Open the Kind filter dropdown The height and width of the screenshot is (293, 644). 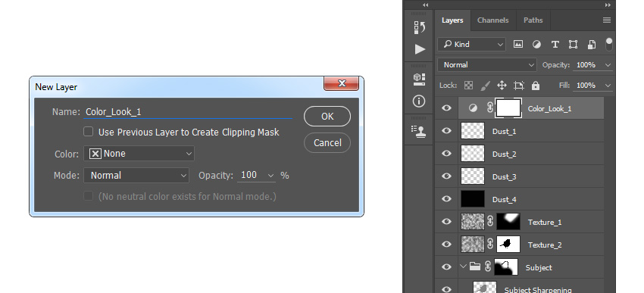pos(471,45)
